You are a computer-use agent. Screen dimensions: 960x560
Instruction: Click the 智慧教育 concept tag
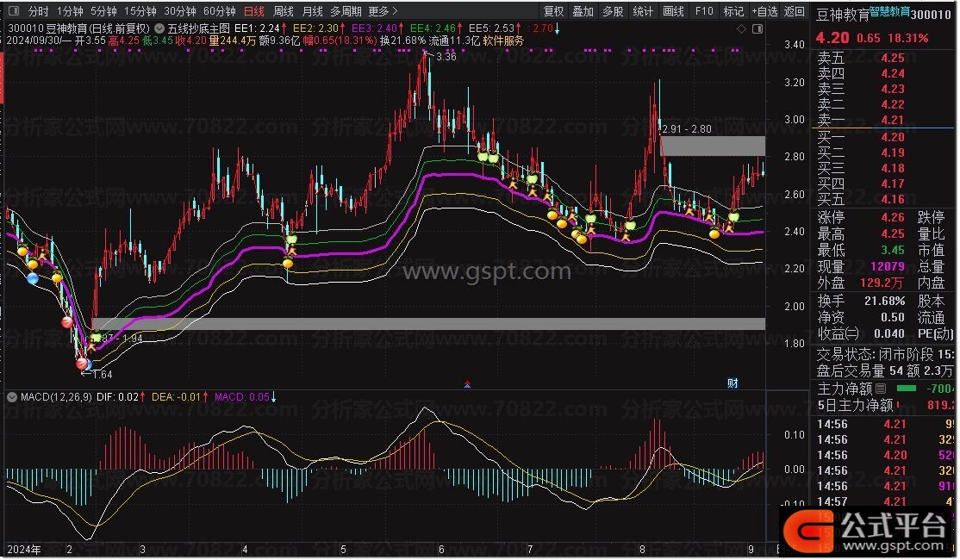tap(889, 11)
